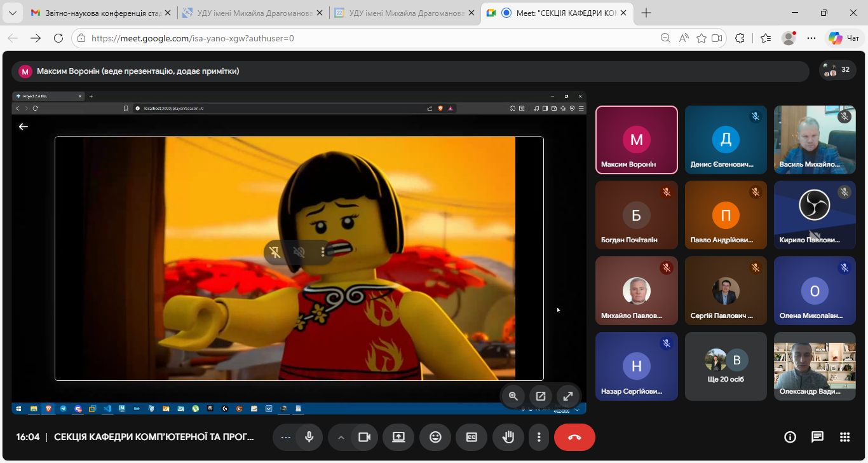Zoom into the presentation with the magnifier icon
The width and height of the screenshot is (868, 463).
click(x=513, y=396)
